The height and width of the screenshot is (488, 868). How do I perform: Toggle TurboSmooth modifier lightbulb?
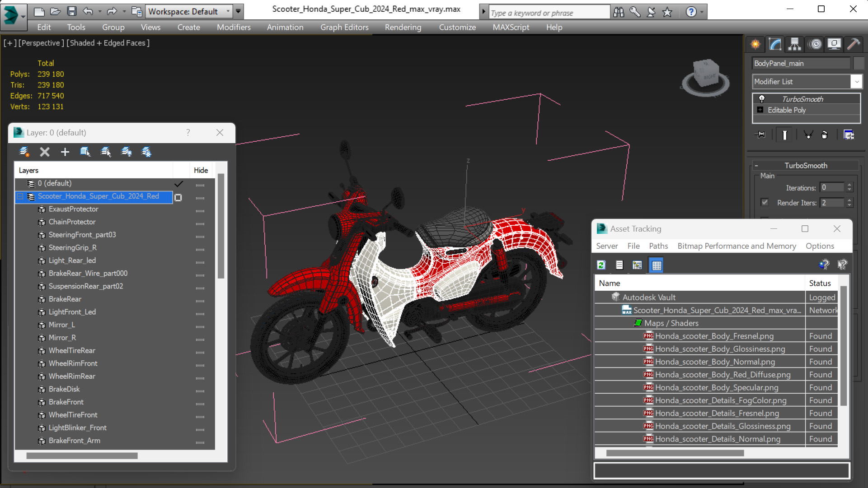coord(761,98)
